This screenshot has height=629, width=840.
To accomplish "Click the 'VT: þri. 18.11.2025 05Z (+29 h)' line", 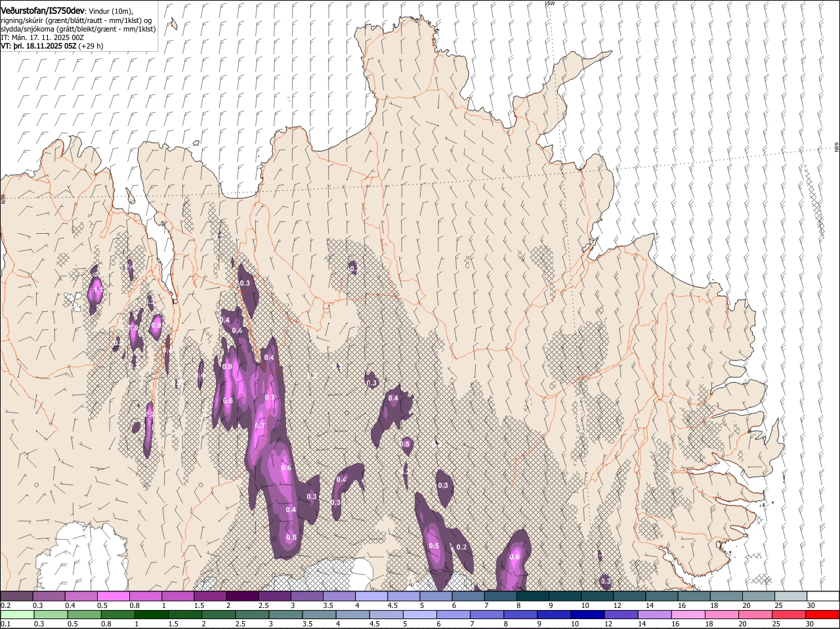I will 52,46.
